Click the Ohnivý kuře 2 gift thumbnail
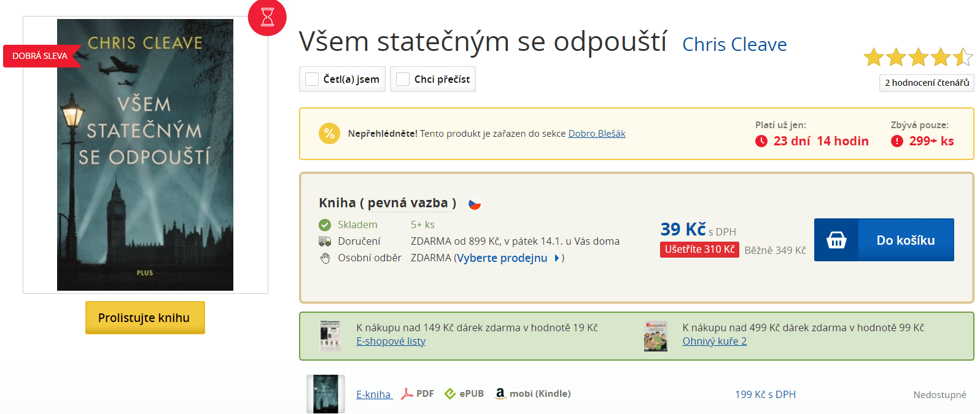Viewport: 980px width, 414px height. click(x=656, y=335)
